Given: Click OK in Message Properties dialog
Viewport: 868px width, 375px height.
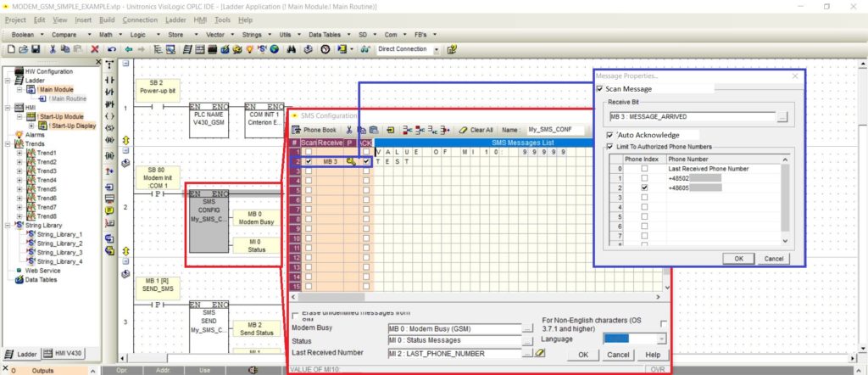Looking at the screenshot, I should pos(738,259).
